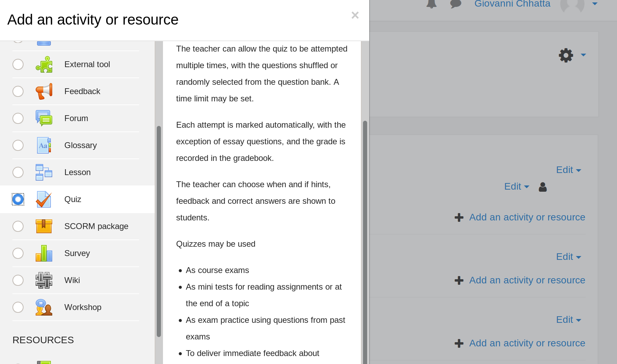The width and height of the screenshot is (617, 364).
Task: Select the Quiz activity label
Action: pos(73,199)
